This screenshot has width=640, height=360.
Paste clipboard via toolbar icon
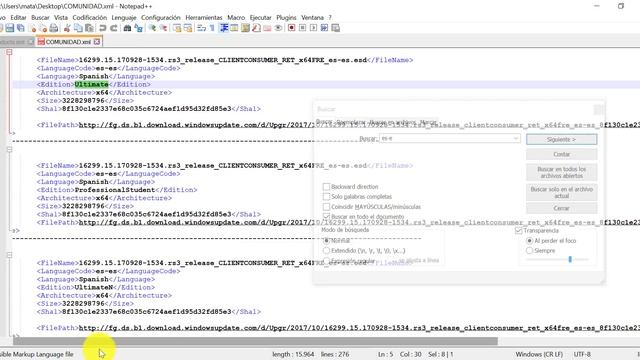tap(89, 28)
